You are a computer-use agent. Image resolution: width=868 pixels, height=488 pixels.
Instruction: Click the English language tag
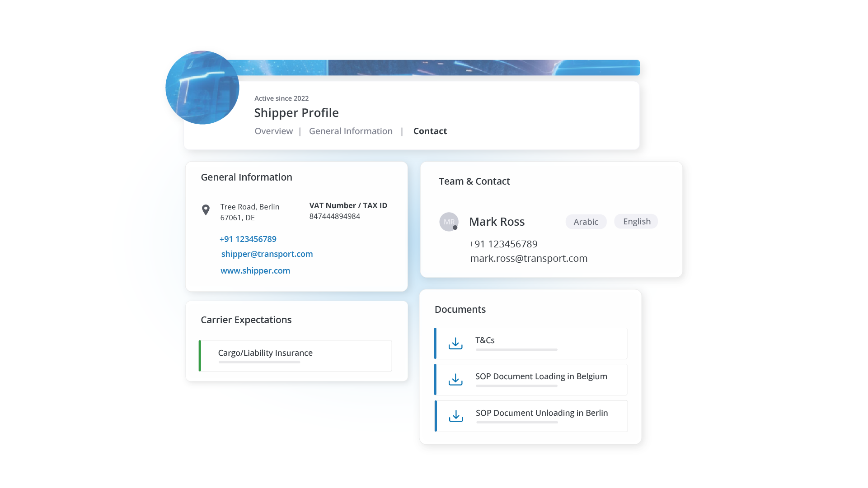(636, 221)
